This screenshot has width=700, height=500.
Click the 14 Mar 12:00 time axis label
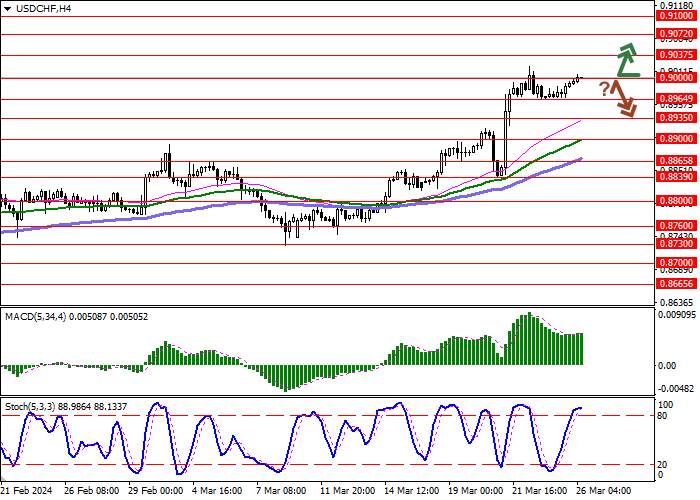coord(412,491)
